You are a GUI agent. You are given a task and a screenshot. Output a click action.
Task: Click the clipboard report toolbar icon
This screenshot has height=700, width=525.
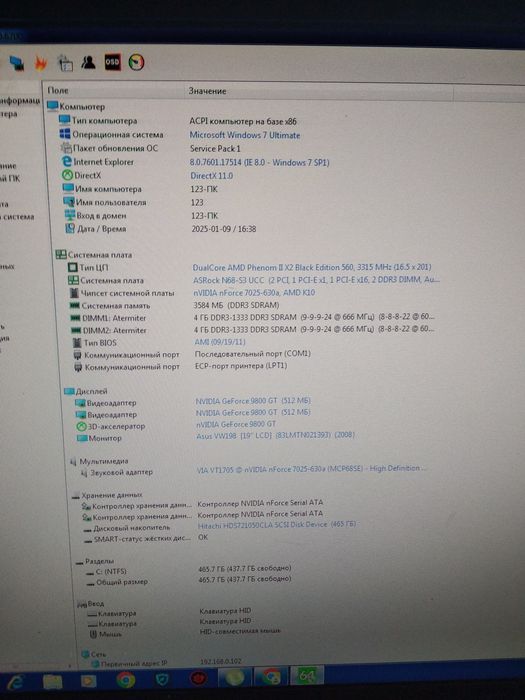coord(66,63)
